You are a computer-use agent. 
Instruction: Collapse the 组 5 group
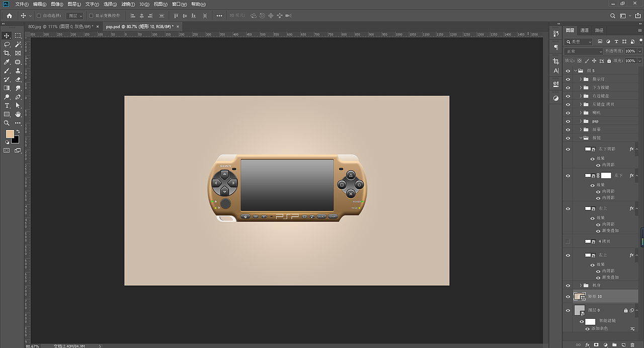click(x=576, y=71)
